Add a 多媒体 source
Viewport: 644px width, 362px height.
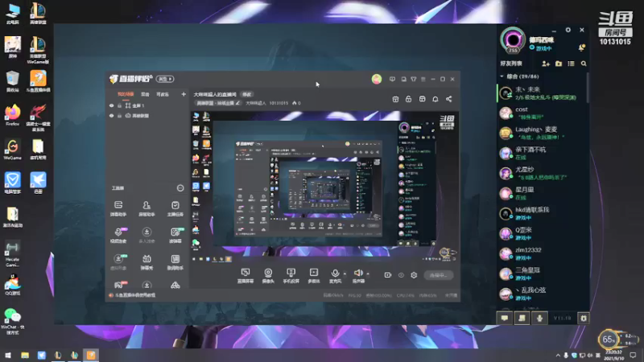(x=314, y=275)
